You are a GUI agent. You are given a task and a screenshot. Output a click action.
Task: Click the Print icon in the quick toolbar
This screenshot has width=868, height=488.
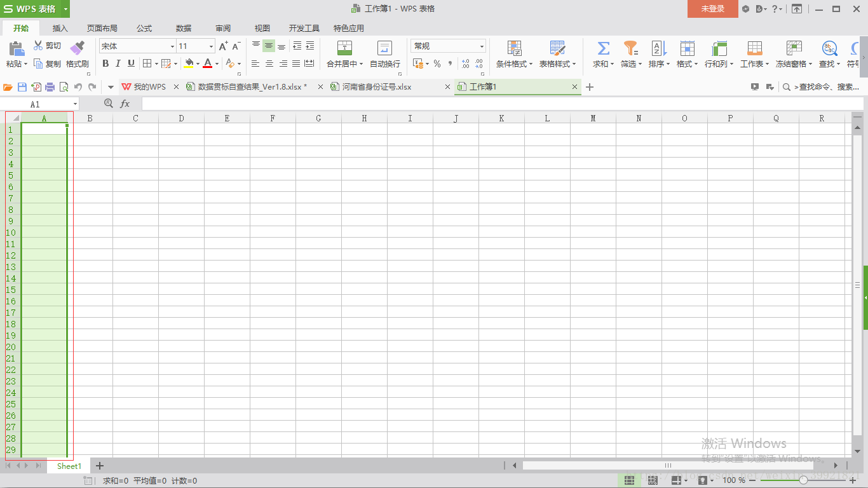(x=50, y=87)
